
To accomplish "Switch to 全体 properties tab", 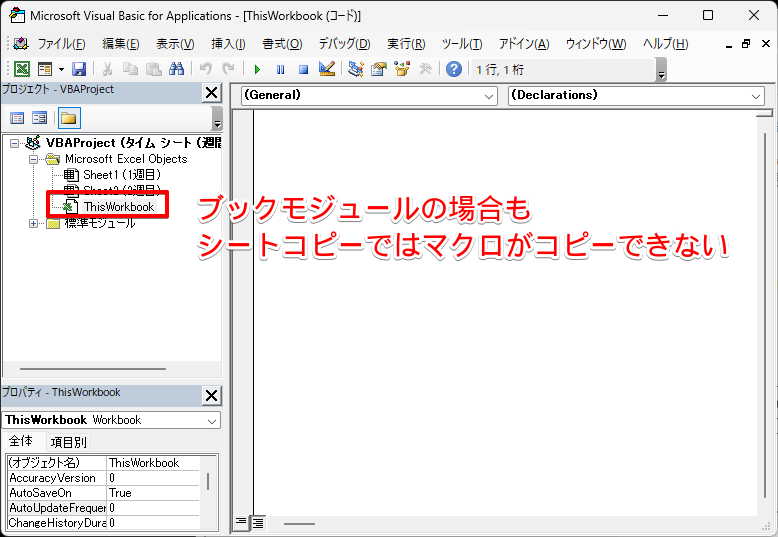I will pos(21,441).
